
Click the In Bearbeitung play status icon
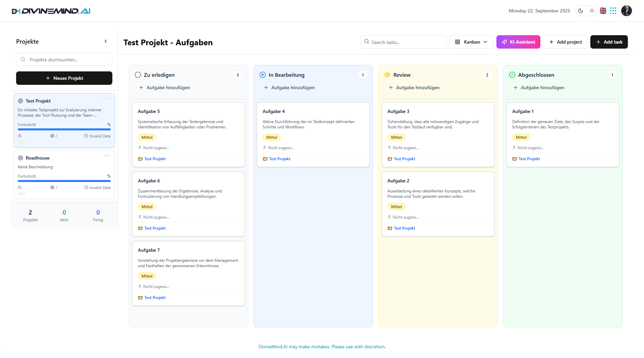click(x=263, y=75)
